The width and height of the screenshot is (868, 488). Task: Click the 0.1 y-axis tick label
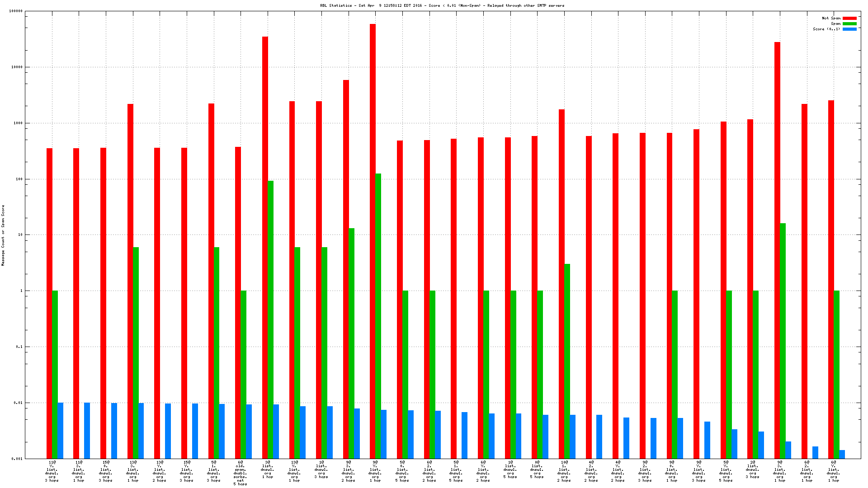19,347
